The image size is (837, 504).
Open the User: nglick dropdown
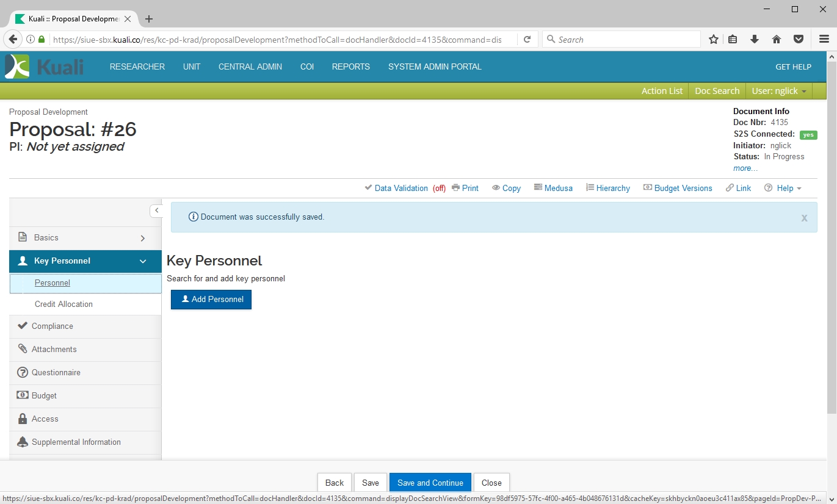coord(779,91)
